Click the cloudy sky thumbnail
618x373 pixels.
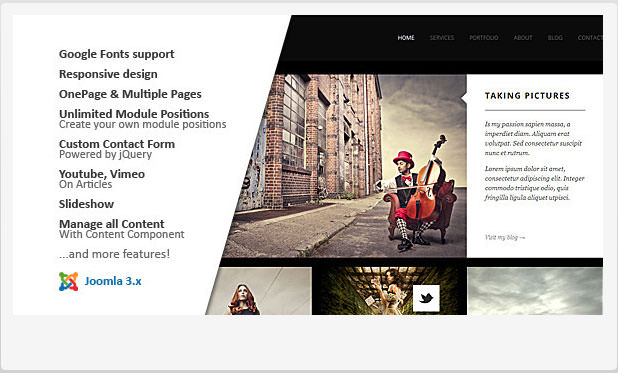point(535,291)
